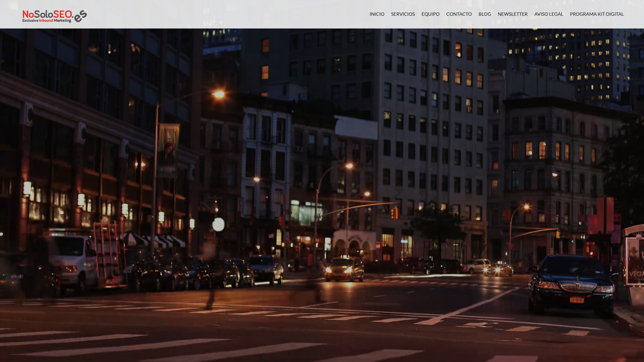View the AVISO LEGAL page
Viewport: 644px width, 362px height.
(548, 14)
